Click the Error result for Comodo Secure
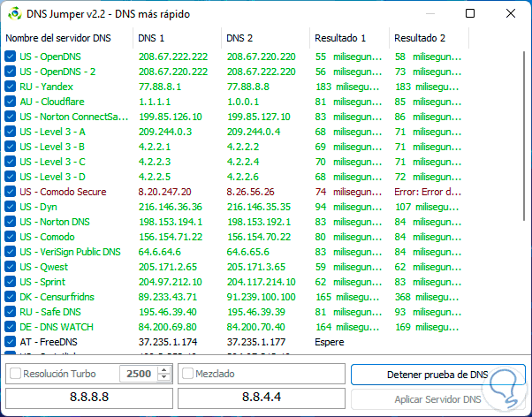This screenshot has height=417, width=532. point(428,192)
